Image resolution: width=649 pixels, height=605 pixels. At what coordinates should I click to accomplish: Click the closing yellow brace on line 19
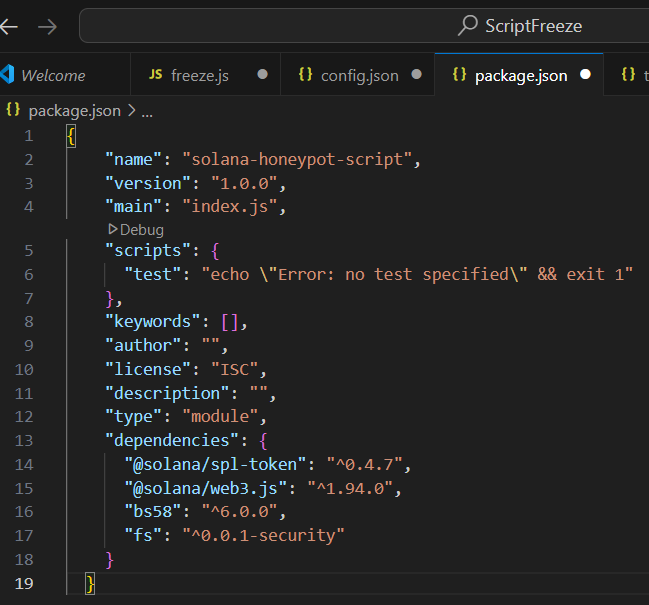(90, 584)
